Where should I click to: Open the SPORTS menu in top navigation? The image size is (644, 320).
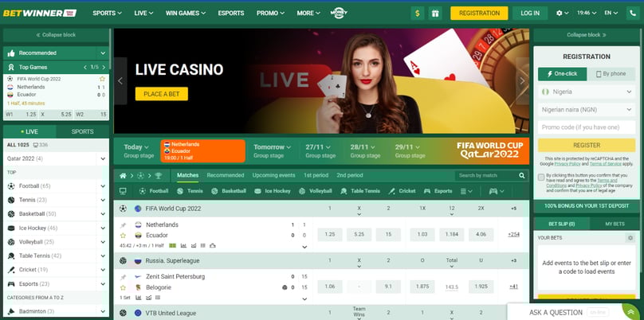click(107, 13)
